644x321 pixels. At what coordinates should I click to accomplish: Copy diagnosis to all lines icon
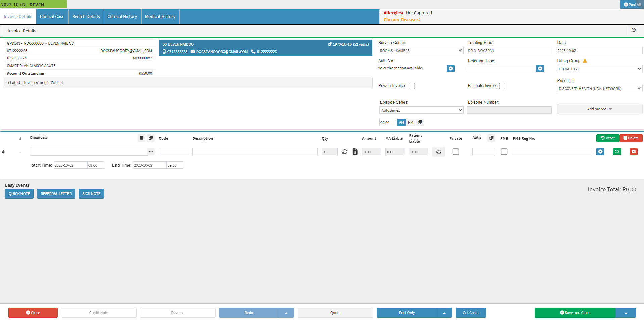151,138
